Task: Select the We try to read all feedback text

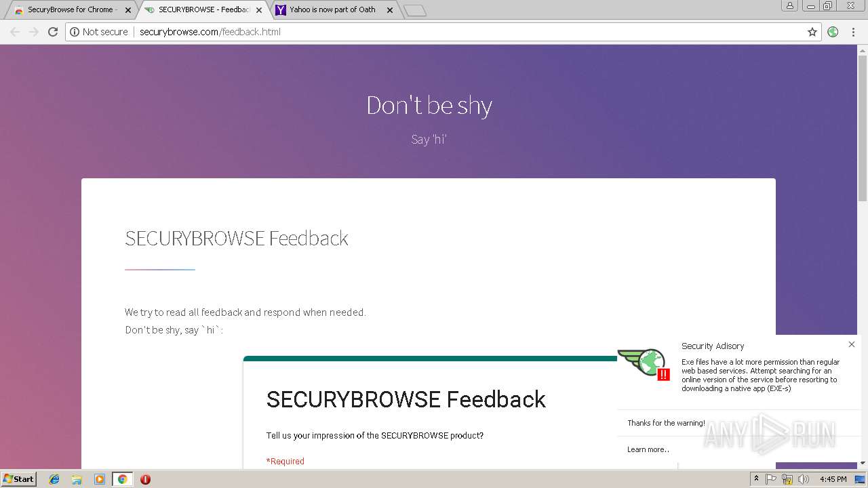Action: (245, 312)
